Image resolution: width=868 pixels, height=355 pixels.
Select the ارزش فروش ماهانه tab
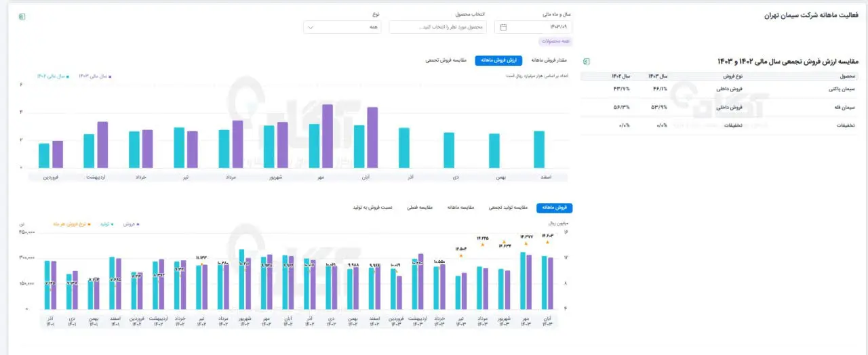tap(498, 60)
